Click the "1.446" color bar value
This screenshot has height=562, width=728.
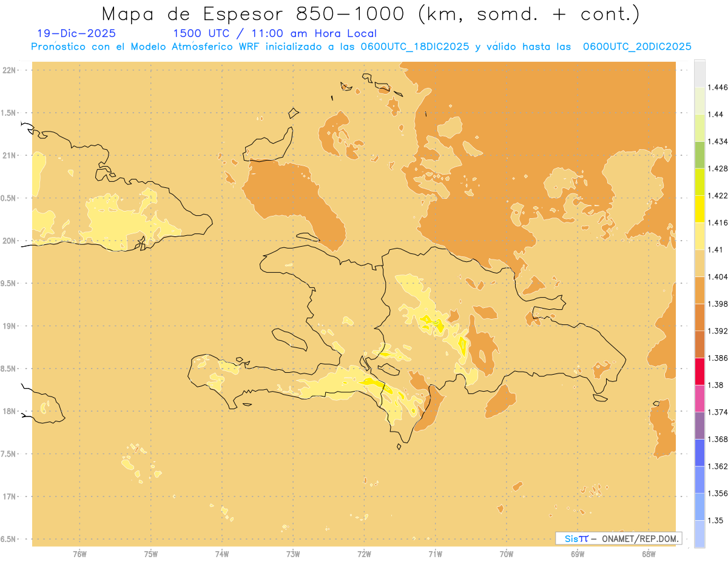pos(718,87)
